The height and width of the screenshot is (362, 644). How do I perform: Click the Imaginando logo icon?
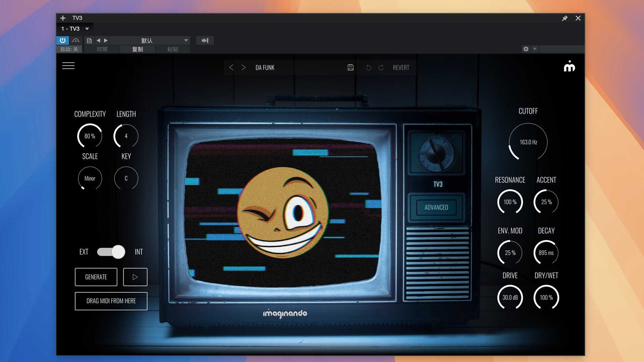coord(569,66)
